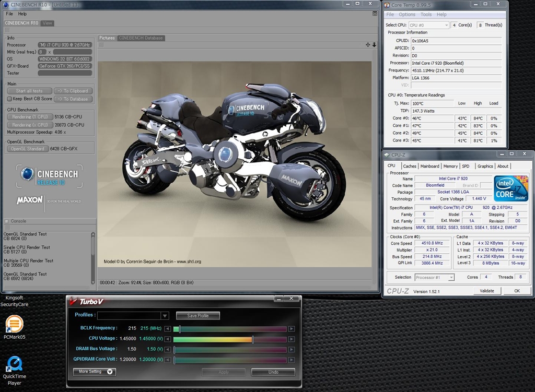
Task: Click the Intel Core i7 logo in CPU-Z
Action: 510,188
